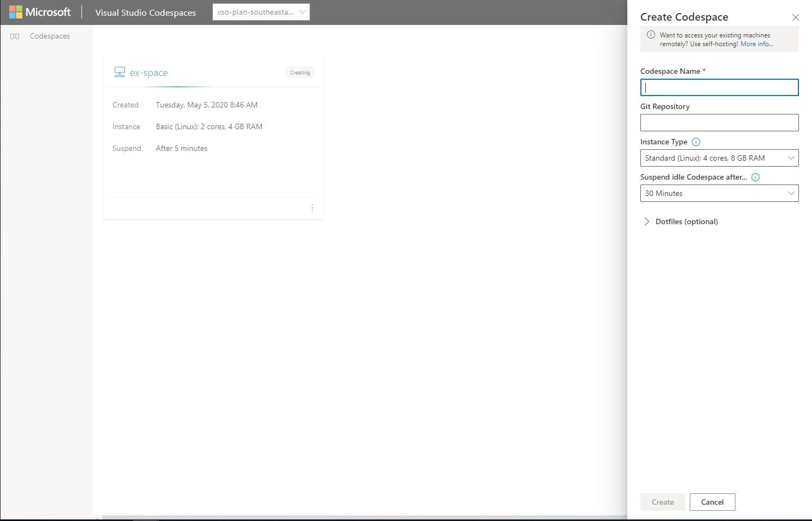The image size is (812, 521).
Task: Click the self-hosting info icon
Action: pos(651,35)
